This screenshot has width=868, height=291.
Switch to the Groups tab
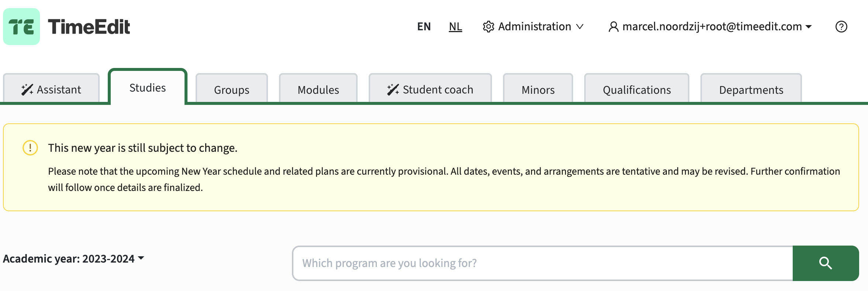[x=232, y=89]
